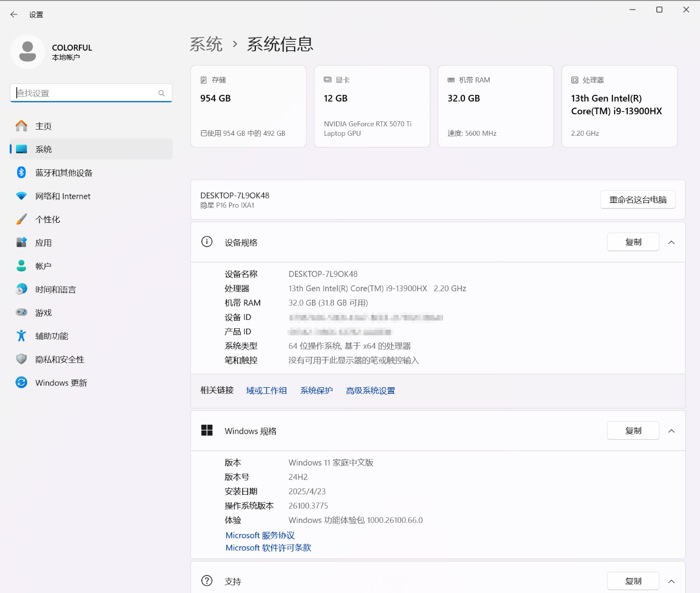700x593 pixels.
Task: Open Microsoft 服务协议 link
Action: (x=260, y=535)
